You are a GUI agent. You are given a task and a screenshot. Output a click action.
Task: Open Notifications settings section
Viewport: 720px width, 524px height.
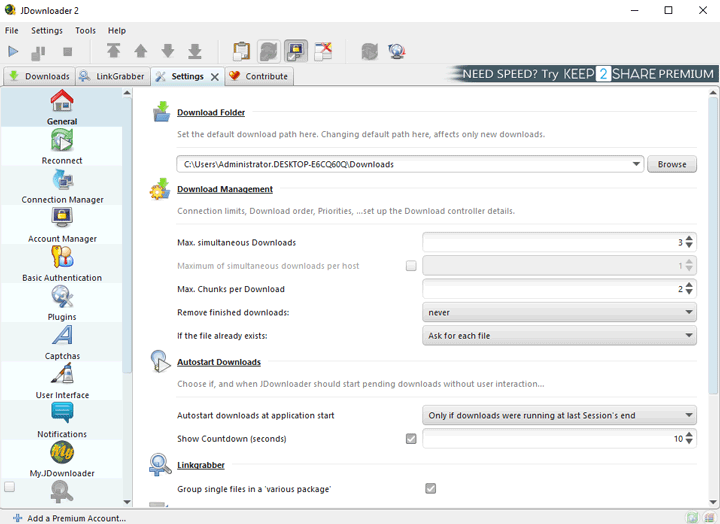pos(62,420)
